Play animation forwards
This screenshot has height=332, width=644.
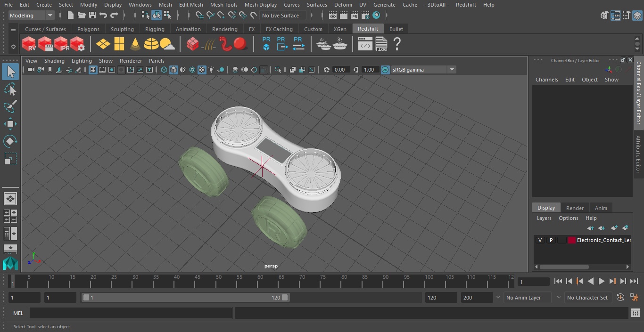pyautogui.click(x=602, y=281)
